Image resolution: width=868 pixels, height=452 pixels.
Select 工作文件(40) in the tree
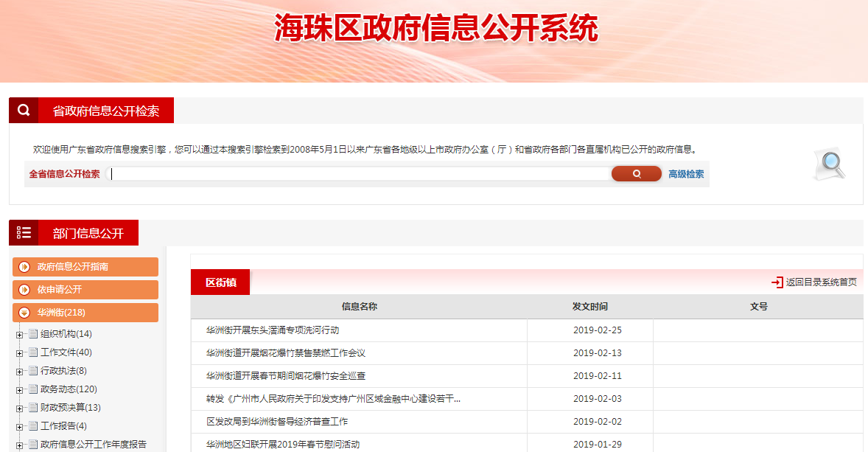tap(66, 352)
